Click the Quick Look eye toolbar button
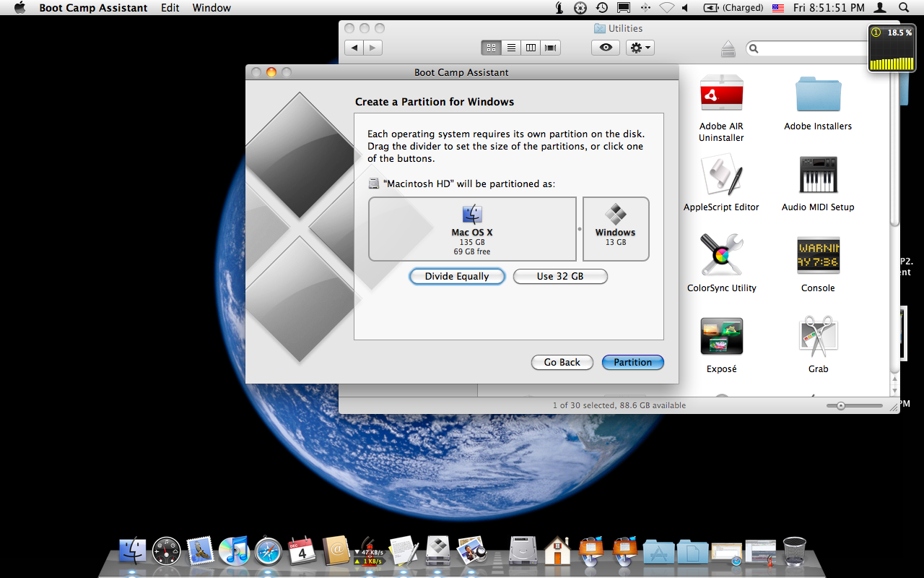This screenshot has height=578, width=924. coord(606,48)
